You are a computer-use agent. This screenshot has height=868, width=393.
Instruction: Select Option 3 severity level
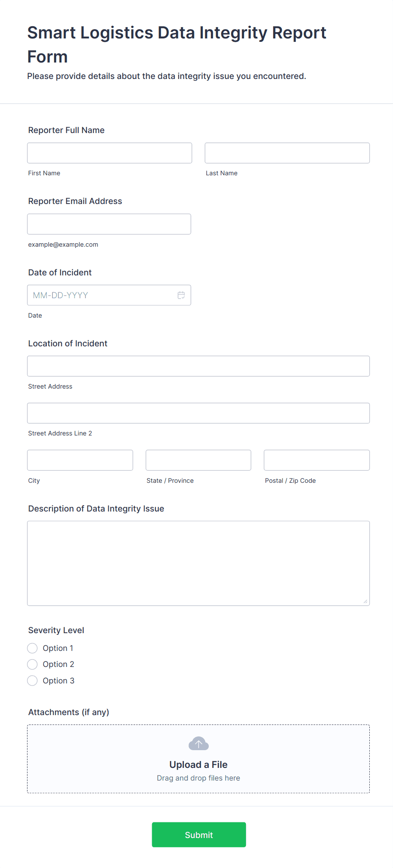(x=32, y=680)
